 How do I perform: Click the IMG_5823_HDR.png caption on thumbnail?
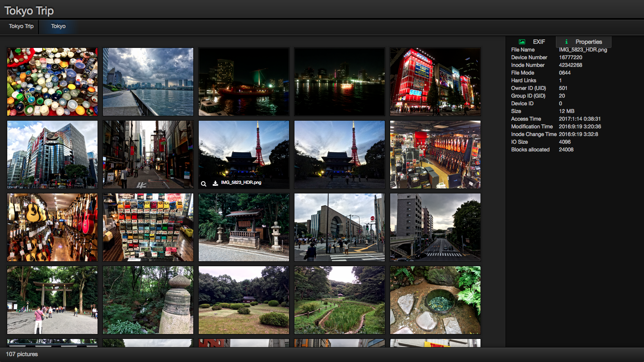tap(241, 183)
